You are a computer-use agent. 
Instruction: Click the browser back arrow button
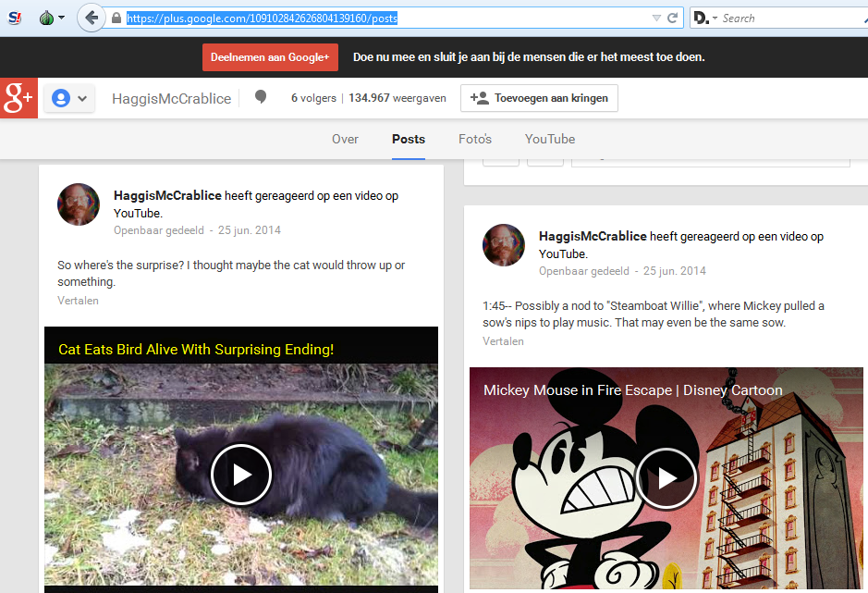coord(92,18)
